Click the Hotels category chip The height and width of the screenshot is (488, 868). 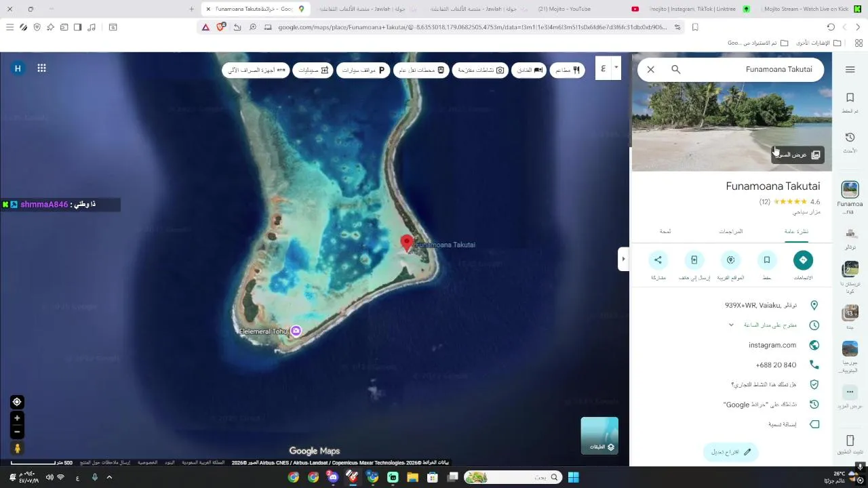click(x=529, y=70)
